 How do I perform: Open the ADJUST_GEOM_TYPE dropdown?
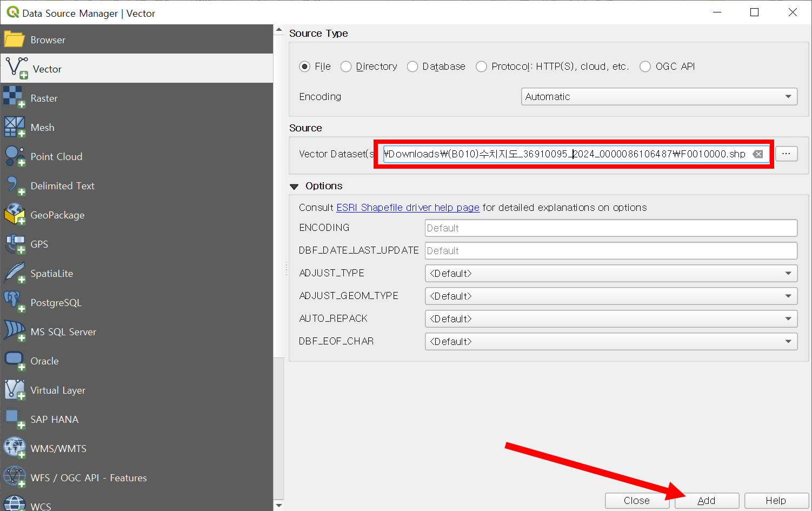(611, 296)
